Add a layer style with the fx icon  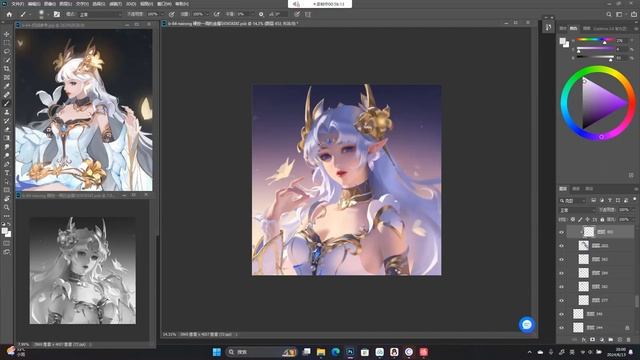[584, 340]
